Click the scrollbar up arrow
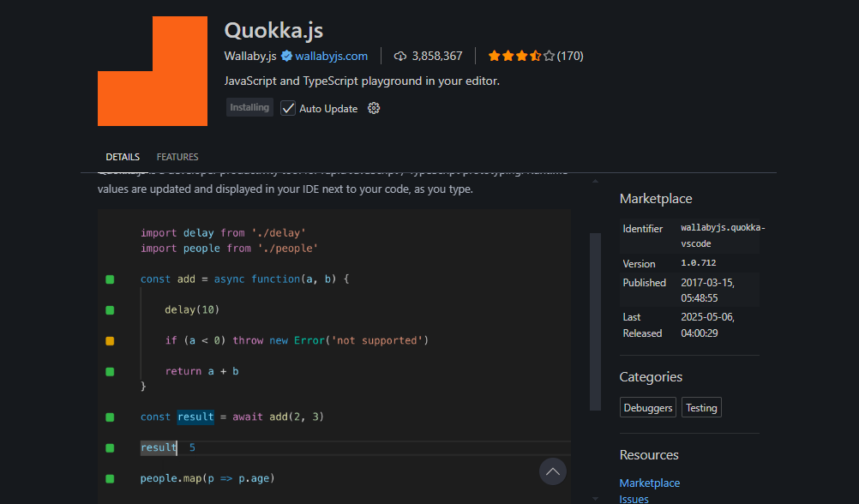This screenshot has width=859, height=504. (x=595, y=181)
